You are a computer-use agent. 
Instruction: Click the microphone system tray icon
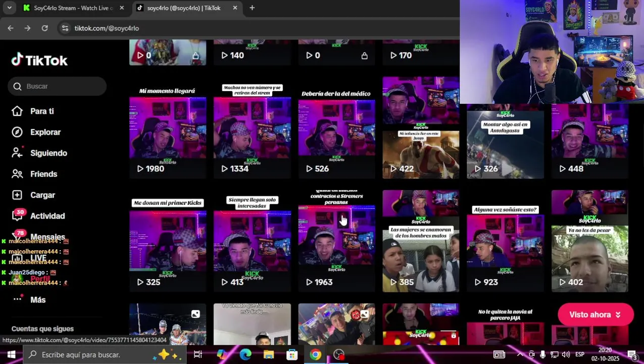point(543,355)
